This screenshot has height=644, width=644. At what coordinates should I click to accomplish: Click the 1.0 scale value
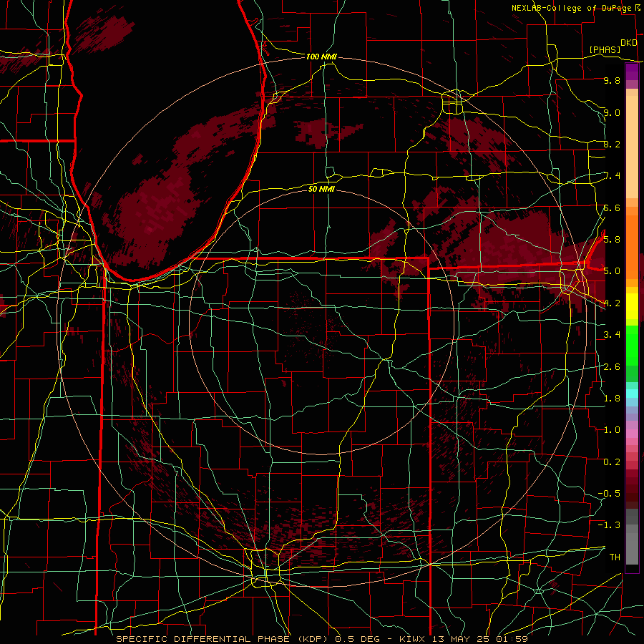612,430
